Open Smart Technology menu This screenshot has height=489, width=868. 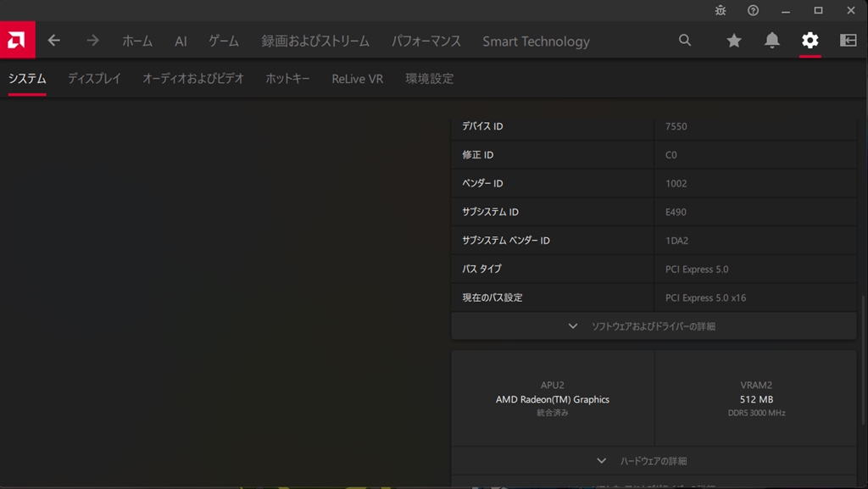point(536,42)
